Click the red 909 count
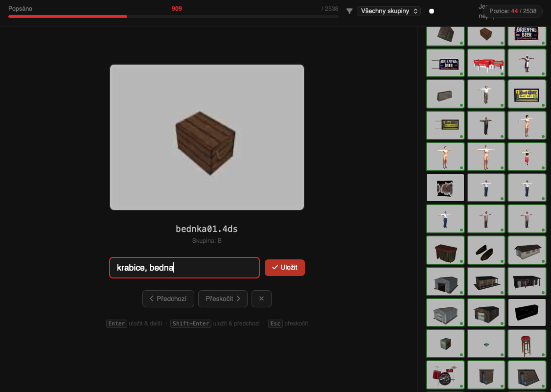551x392 pixels. tap(177, 9)
